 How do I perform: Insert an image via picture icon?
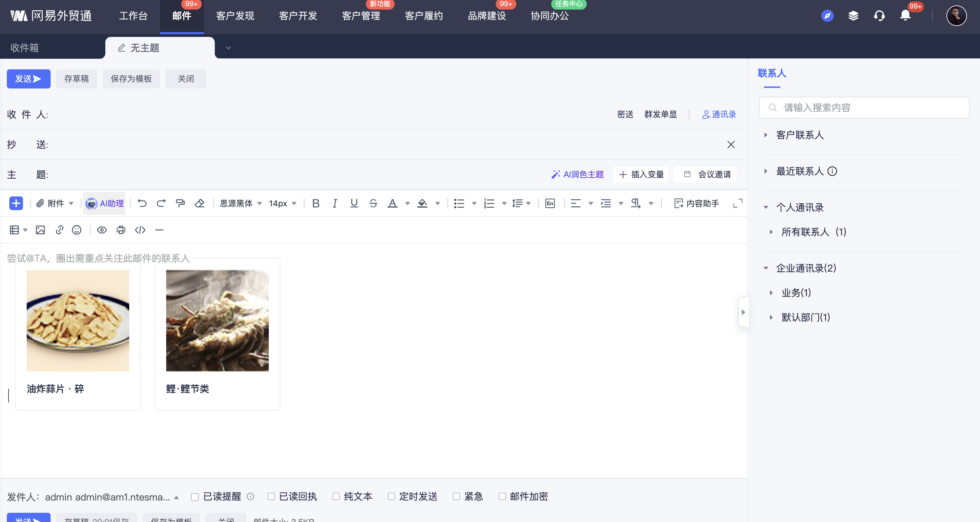(40, 230)
